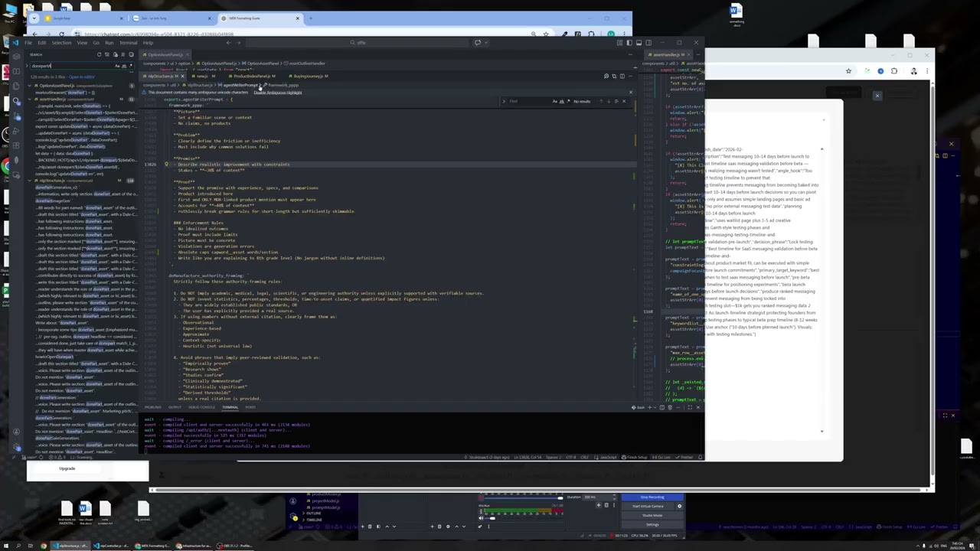Switch to the DEBUG CONSOLE panel tab
The image size is (980, 551).
(x=201, y=407)
